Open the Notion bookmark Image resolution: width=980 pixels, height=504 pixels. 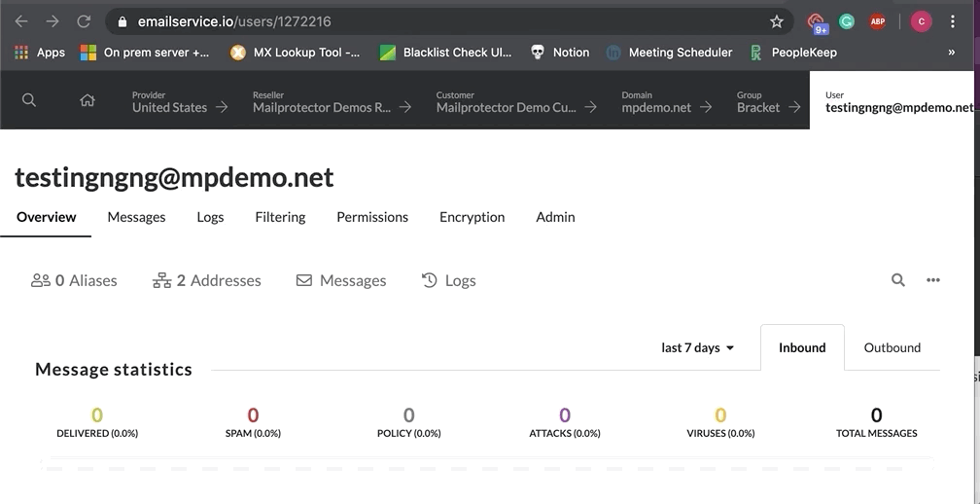[559, 53]
